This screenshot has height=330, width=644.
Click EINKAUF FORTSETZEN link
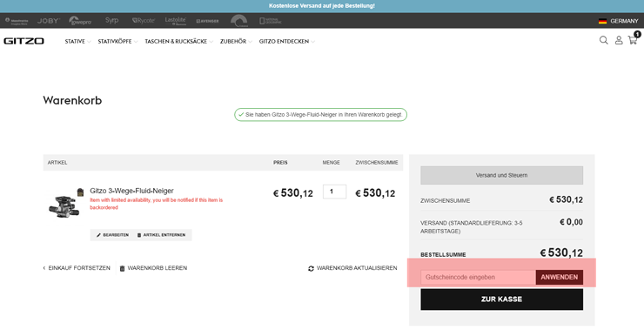click(x=77, y=268)
